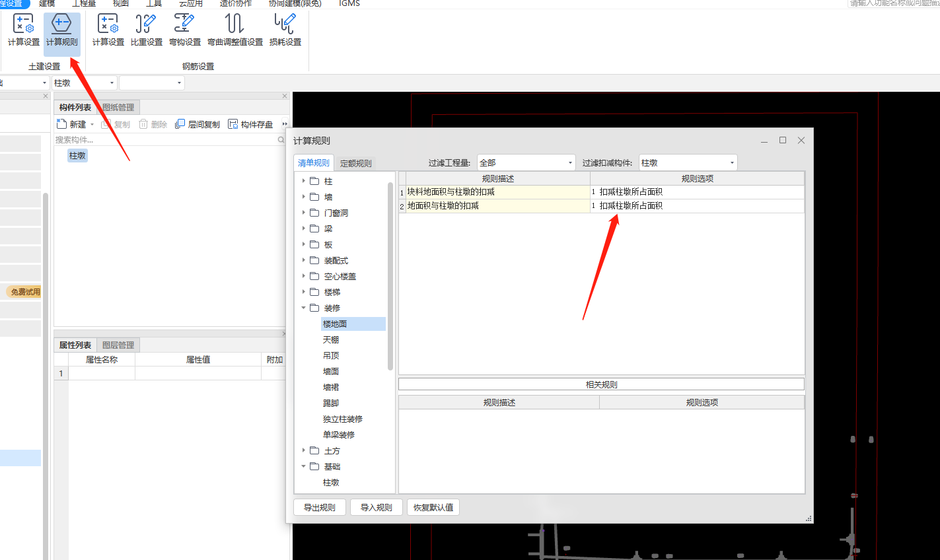
Task: Open 过滤扣减构件 dropdown
Action: point(688,162)
